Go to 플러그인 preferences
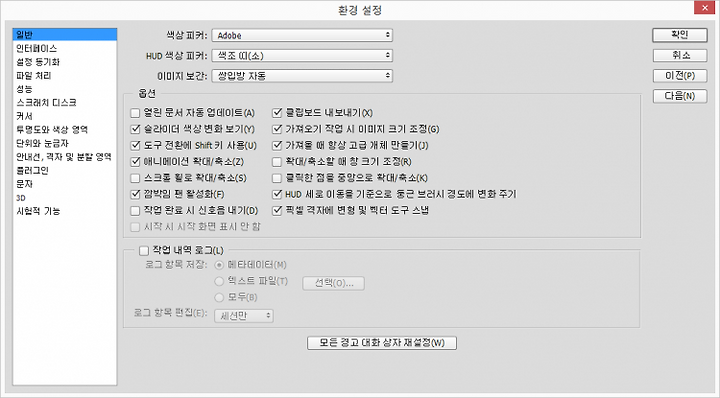This screenshot has height=398, width=720. 32,170
